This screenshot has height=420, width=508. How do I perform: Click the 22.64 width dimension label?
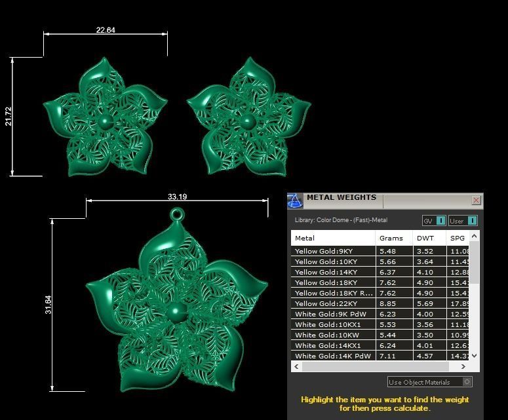point(106,29)
